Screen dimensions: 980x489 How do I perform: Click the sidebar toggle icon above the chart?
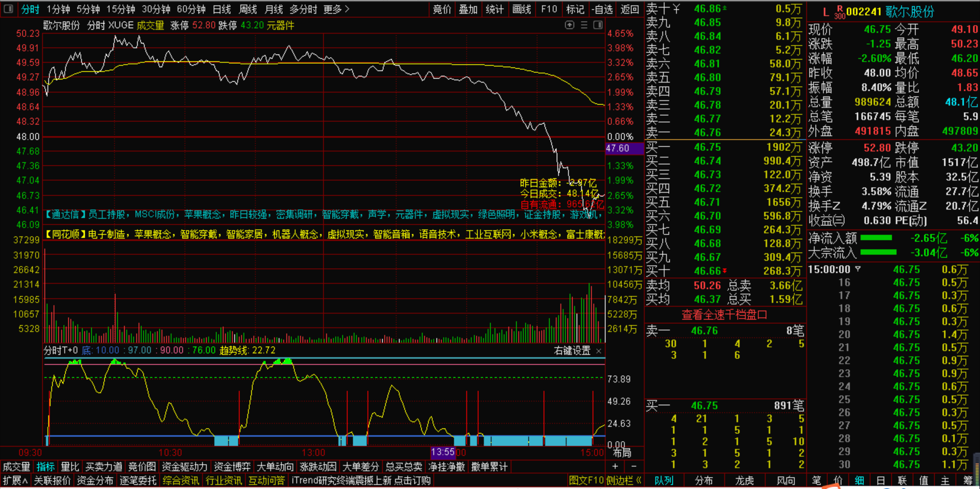point(598,25)
